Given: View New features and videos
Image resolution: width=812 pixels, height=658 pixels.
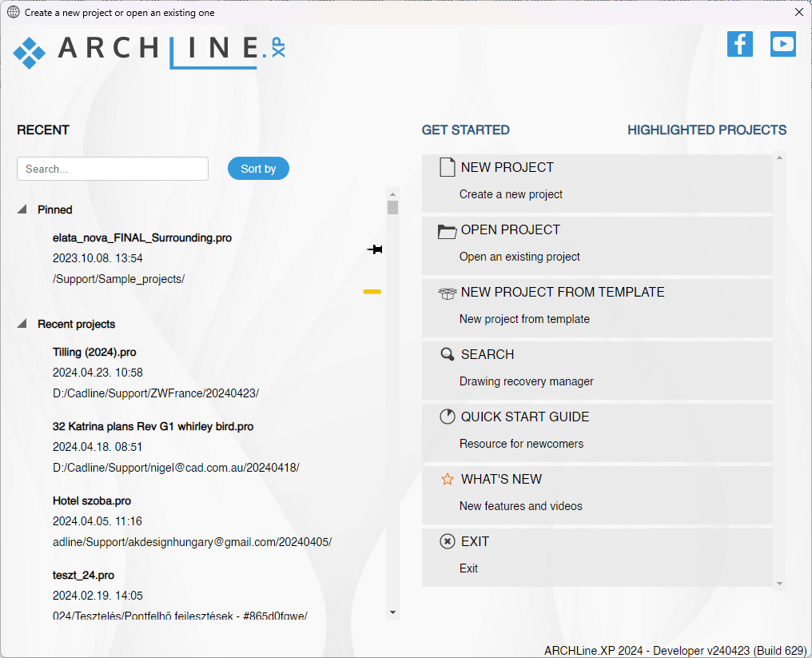Looking at the screenshot, I should pyautogui.click(x=597, y=496).
